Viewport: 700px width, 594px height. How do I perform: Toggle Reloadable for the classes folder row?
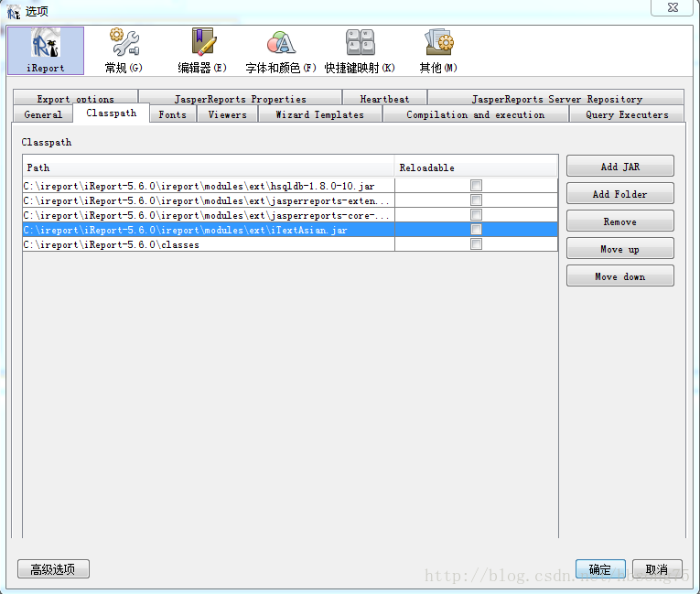point(476,244)
